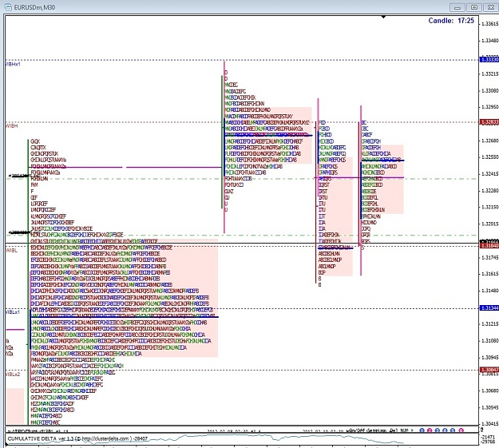Click the 1.32015 price scale value

(x=490, y=224)
